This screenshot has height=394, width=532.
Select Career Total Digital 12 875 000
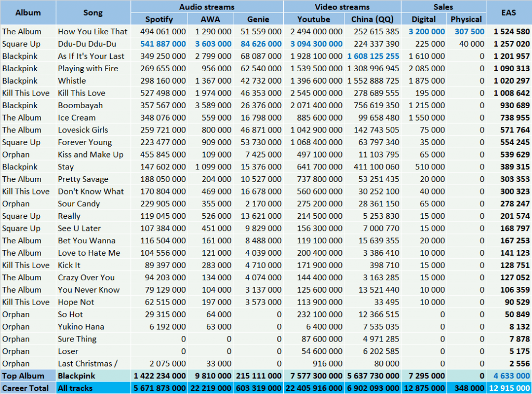(x=424, y=388)
